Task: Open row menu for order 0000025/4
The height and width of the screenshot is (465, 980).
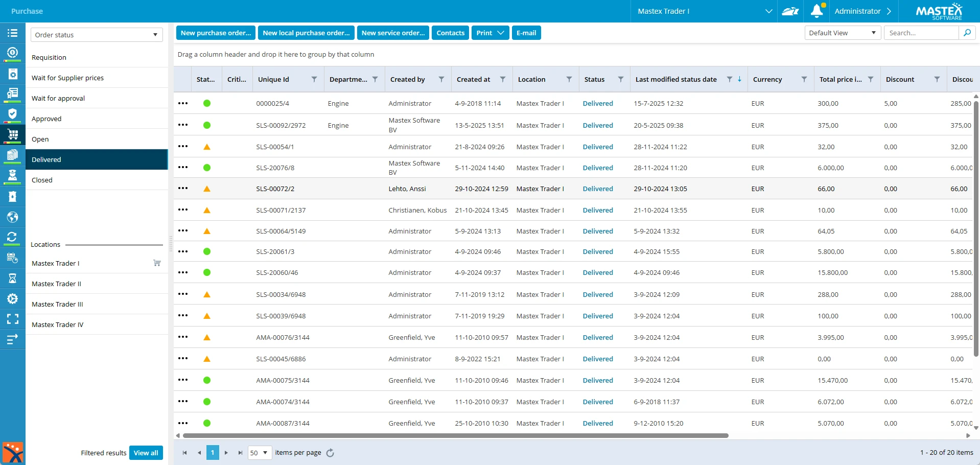Action: pyautogui.click(x=183, y=103)
